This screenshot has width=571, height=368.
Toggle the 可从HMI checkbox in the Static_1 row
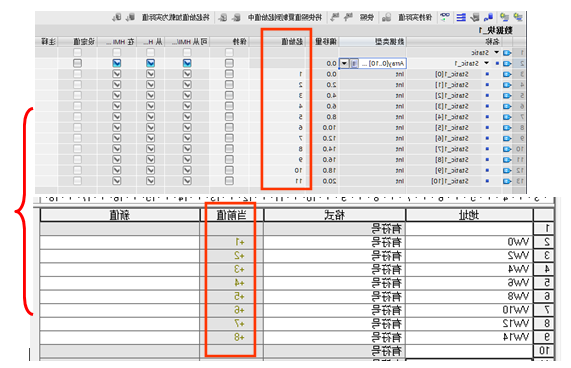click(187, 63)
